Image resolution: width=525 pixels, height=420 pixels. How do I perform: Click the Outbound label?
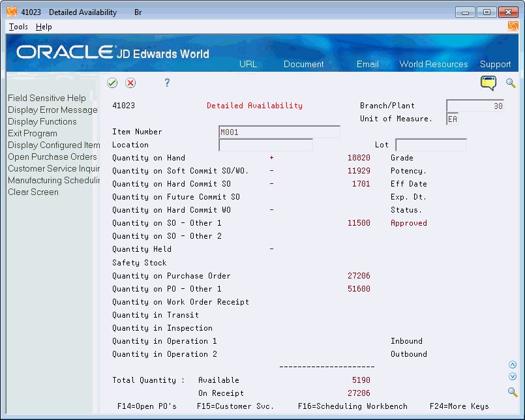(x=409, y=354)
